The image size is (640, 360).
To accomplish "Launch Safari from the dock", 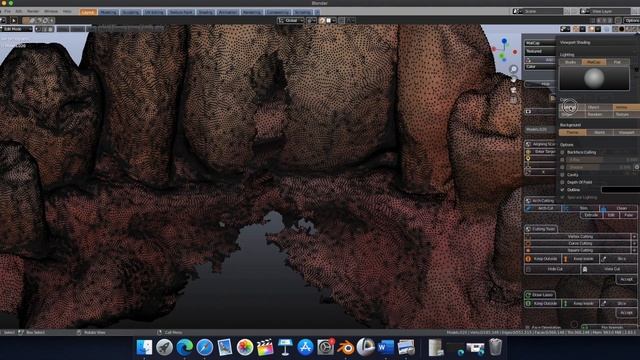I will [x=204, y=348].
